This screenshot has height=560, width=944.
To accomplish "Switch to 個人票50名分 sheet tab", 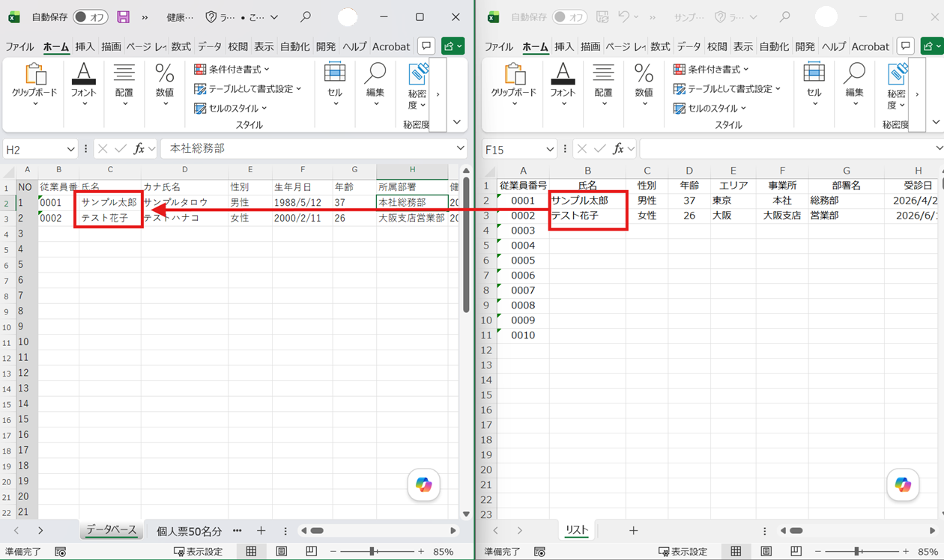I will click(190, 531).
